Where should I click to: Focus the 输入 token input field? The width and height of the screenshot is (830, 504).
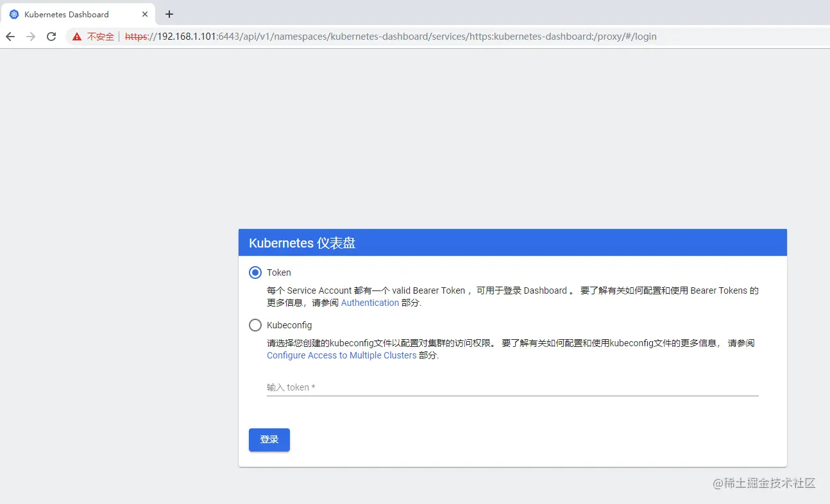[512, 387]
